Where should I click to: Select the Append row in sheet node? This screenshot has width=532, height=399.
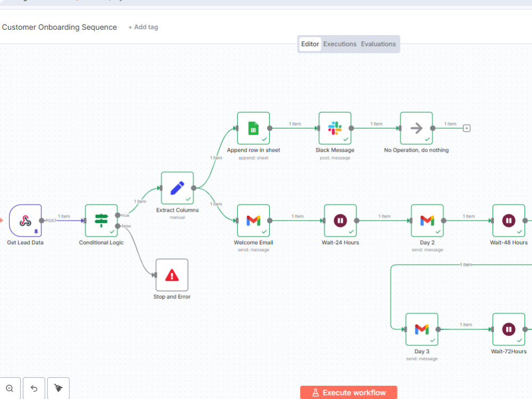(253, 128)
